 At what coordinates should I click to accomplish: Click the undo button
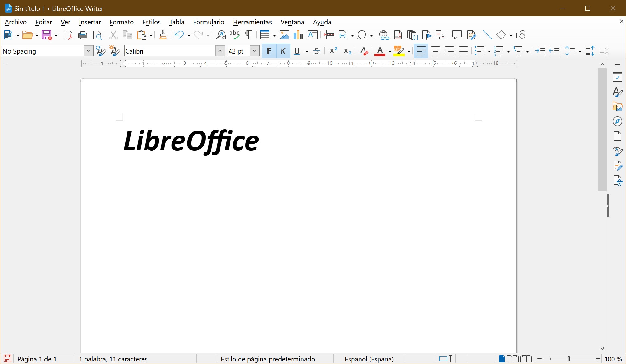[179, 35]
